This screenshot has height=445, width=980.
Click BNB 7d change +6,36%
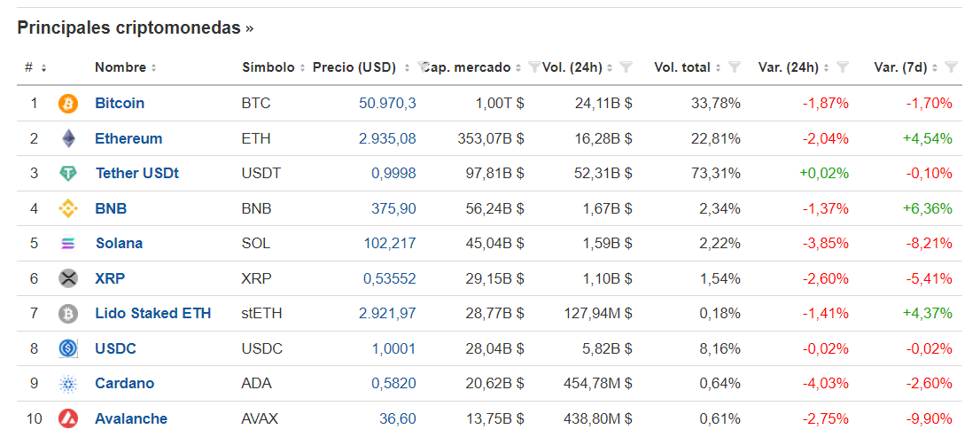coord(928,208)
